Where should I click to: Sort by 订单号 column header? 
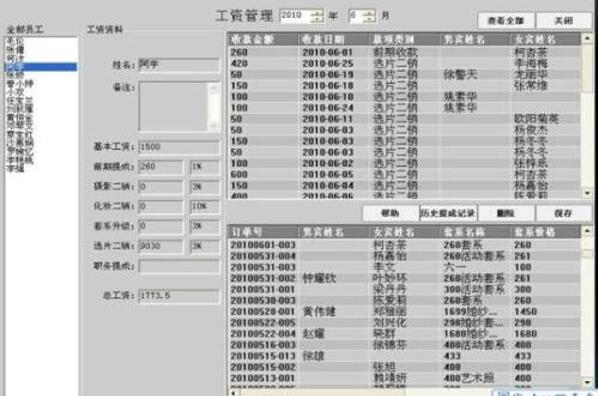262,232
